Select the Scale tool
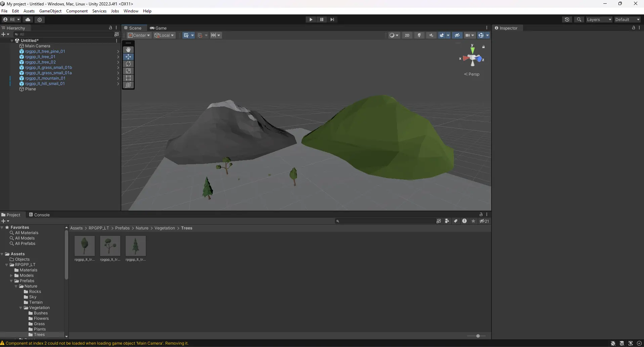This screenshot has height=347, width=644. (x=128, y=71)
